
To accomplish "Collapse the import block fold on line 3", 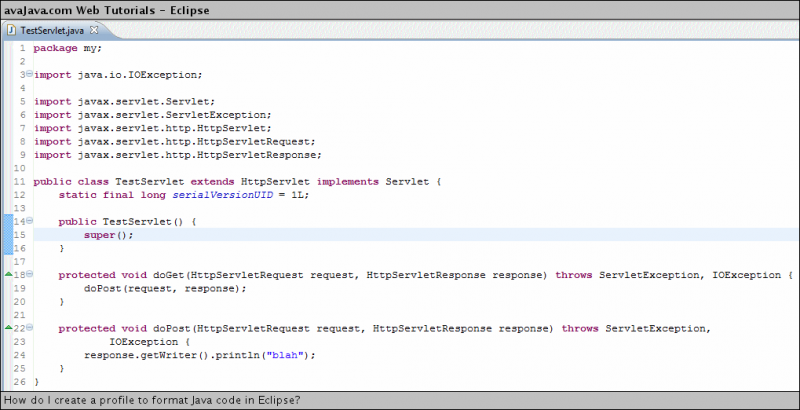I will [30, 75].
